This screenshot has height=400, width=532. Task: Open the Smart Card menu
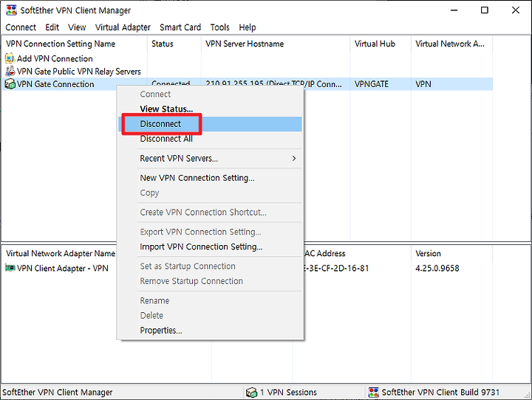click(180, 27)
